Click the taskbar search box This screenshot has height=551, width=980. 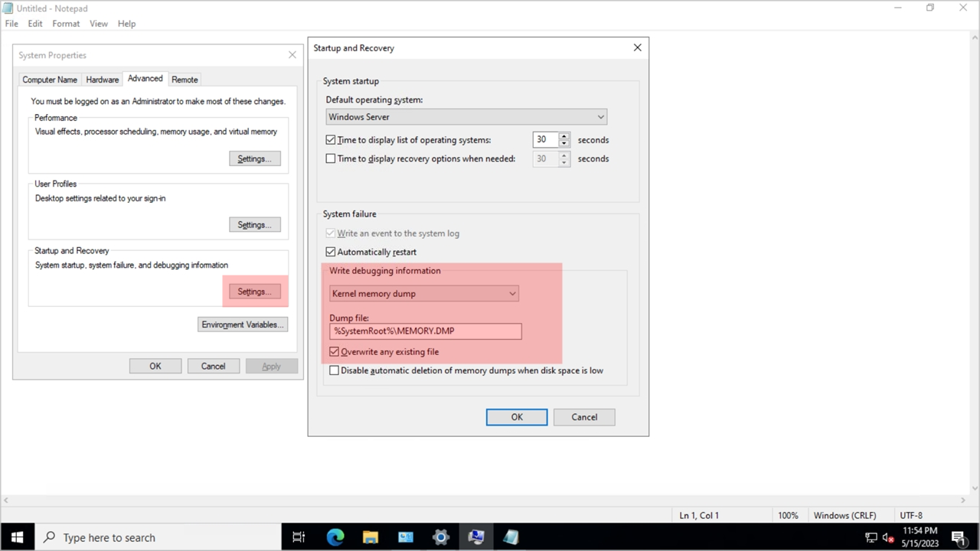tap(158, 537)
